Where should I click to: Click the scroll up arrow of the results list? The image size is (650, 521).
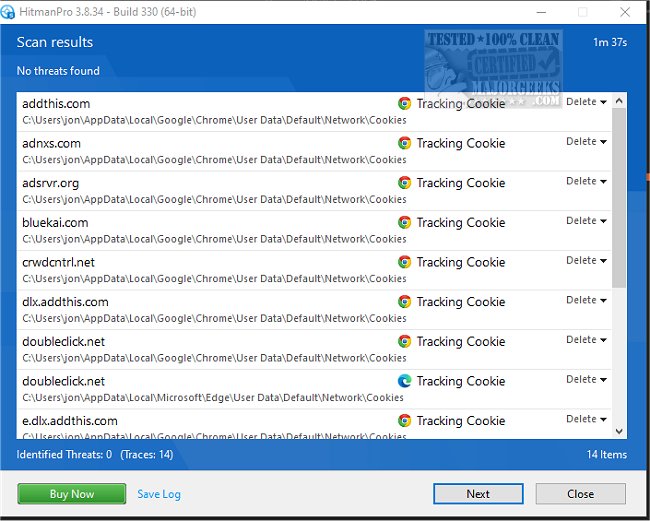pyautogui.click(x=619, y=100)
